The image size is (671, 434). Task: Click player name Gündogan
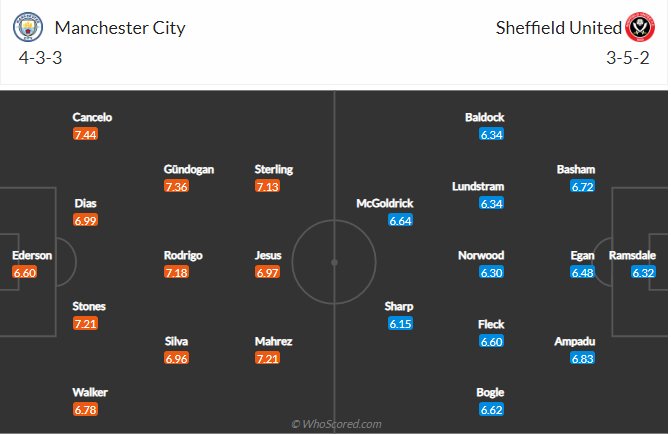[189, 169]
